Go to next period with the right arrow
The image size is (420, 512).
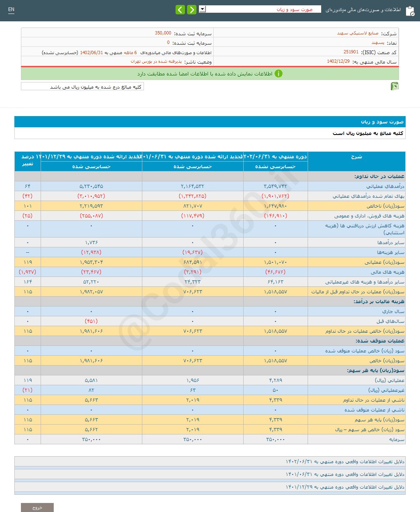(191, 9)
